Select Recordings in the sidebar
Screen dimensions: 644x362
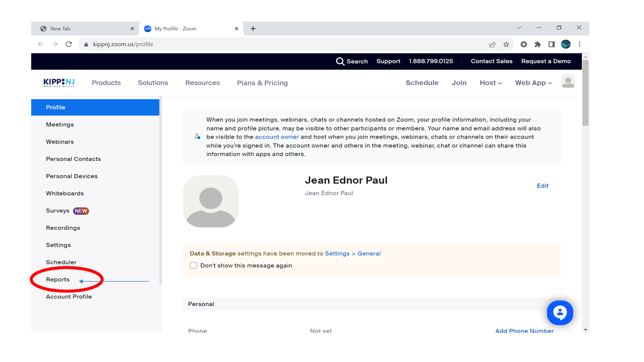pyautogui.click(x=63, y=228)
